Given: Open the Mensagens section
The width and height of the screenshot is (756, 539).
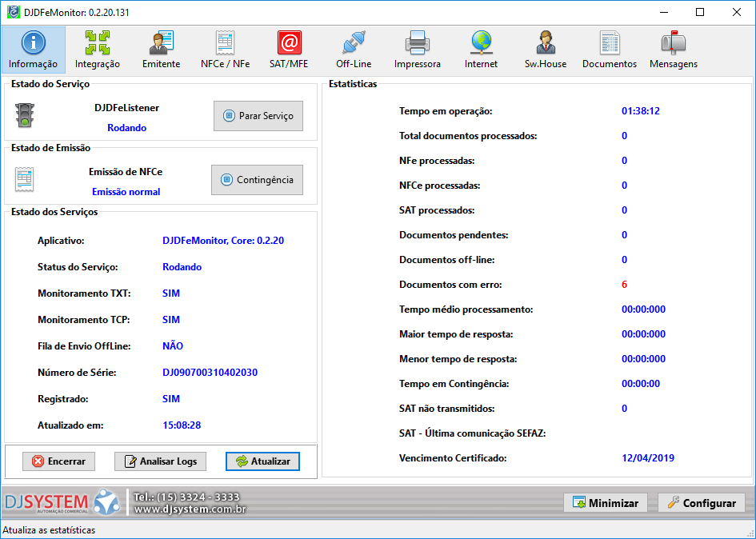Looking at the screenshot, I should click(x=674, y=50).
